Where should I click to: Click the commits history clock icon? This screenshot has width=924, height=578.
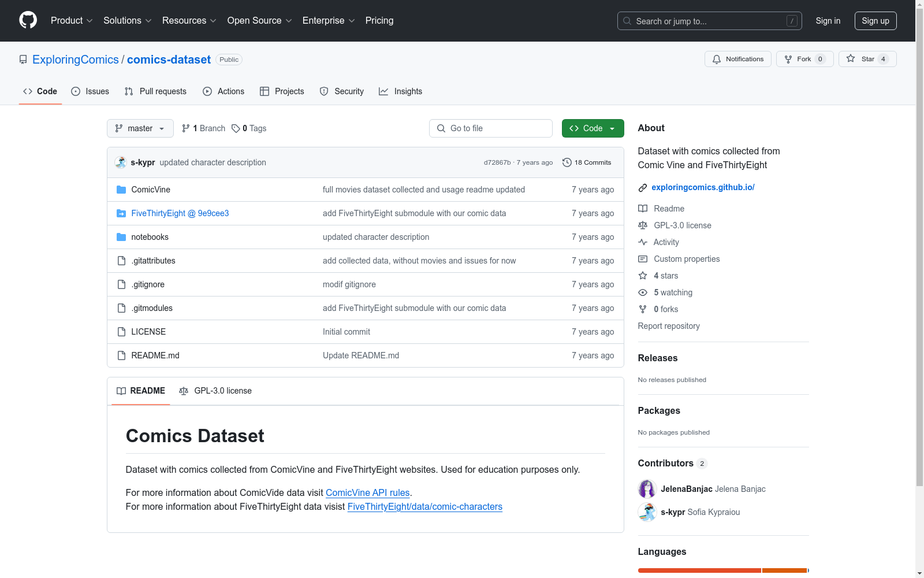[x=567, y=162]
